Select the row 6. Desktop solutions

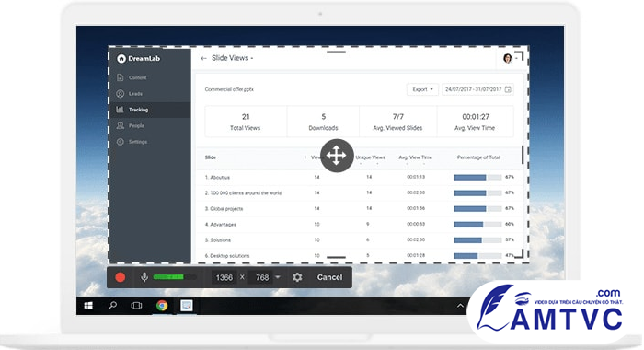coord(360,255)
